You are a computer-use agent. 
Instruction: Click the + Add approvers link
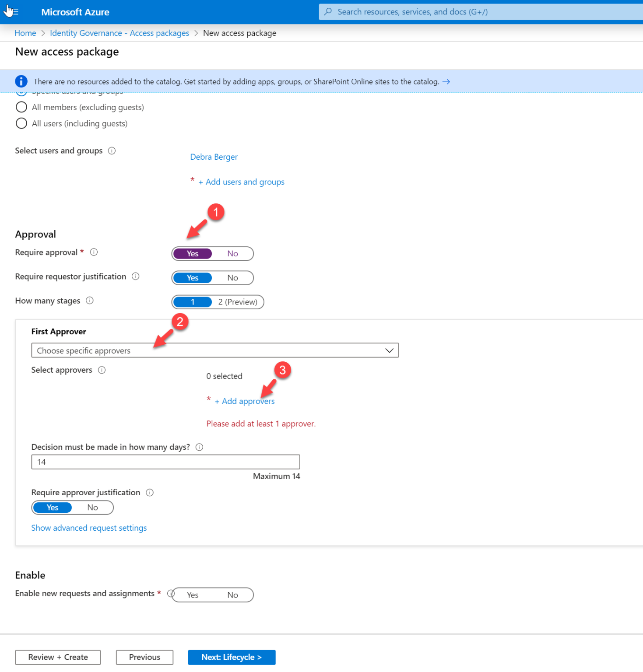click(x=245, y=401)
